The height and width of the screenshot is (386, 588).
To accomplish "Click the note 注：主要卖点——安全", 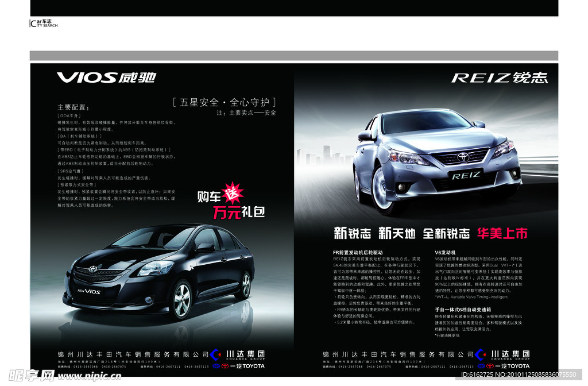I will point(246,113).
